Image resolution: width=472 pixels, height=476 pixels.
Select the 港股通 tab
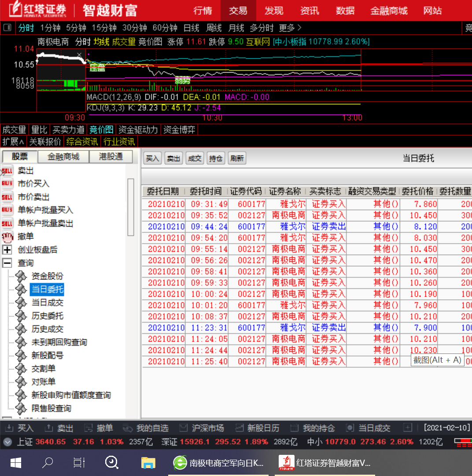110,157
